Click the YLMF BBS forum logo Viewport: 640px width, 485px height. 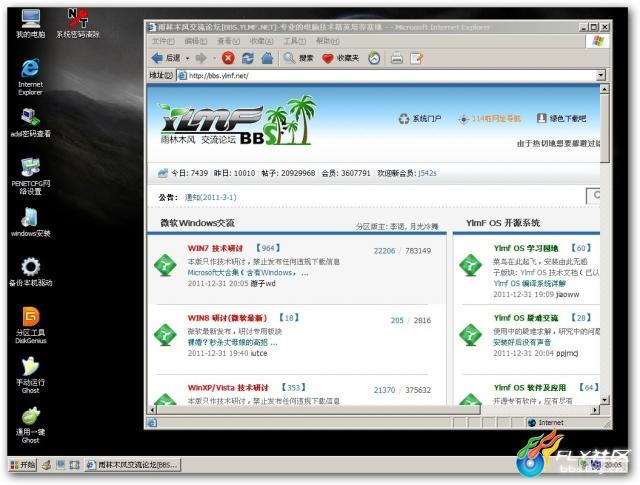pos(237,121)
